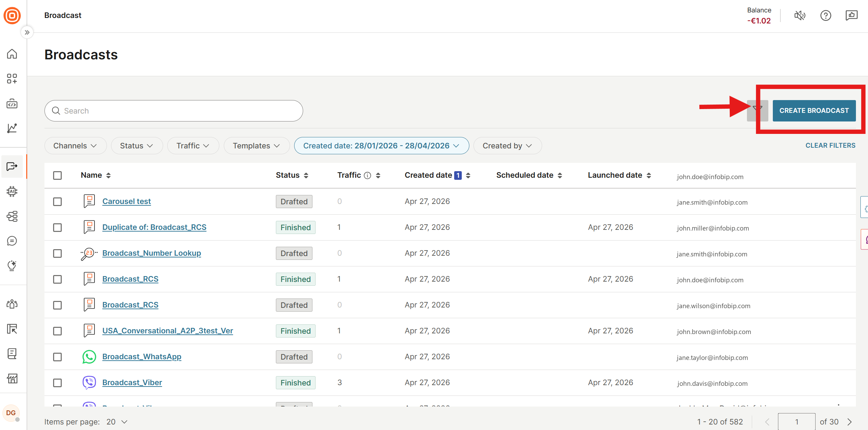Screen dimensions: 868x430
Task: Open the Broadcast_Viber link
Action: click(x=132, y=382)
